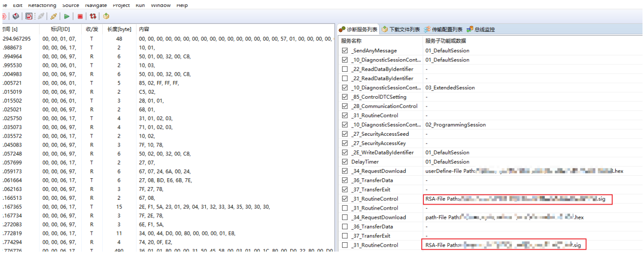Click the grayed disconnect plug icon
The width and height of the screenshot is (644, 254).
(41, 17)
